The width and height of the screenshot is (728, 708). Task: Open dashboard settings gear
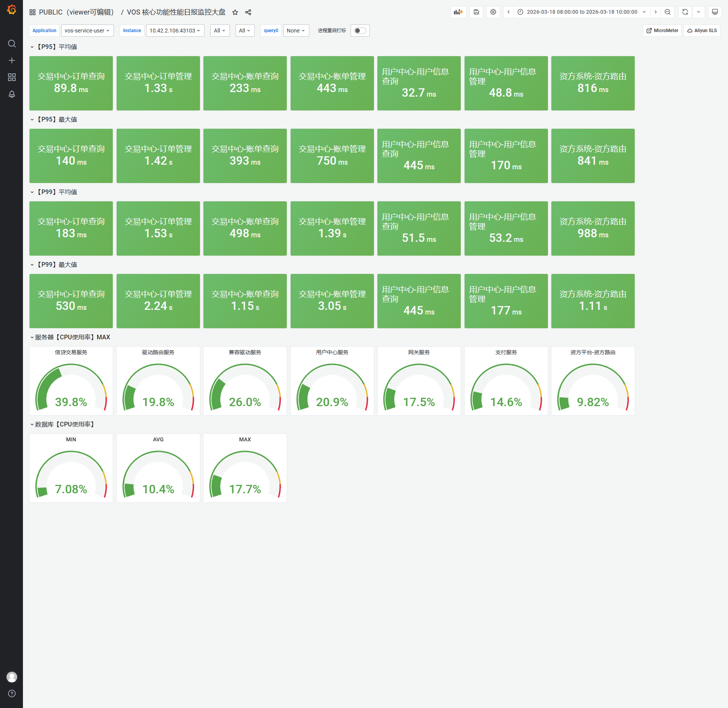click(493, 12)
